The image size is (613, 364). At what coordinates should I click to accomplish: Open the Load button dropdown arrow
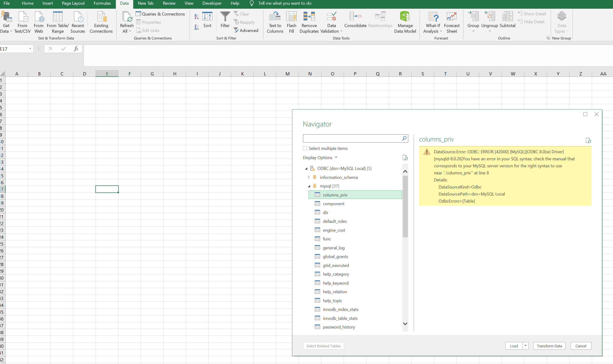[x=525, y=346]
